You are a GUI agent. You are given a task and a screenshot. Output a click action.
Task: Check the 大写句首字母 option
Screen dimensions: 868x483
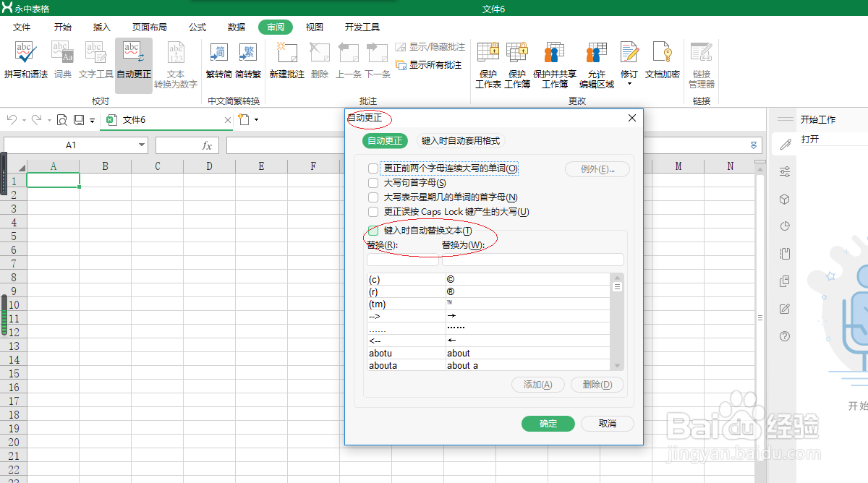(373, 183)
